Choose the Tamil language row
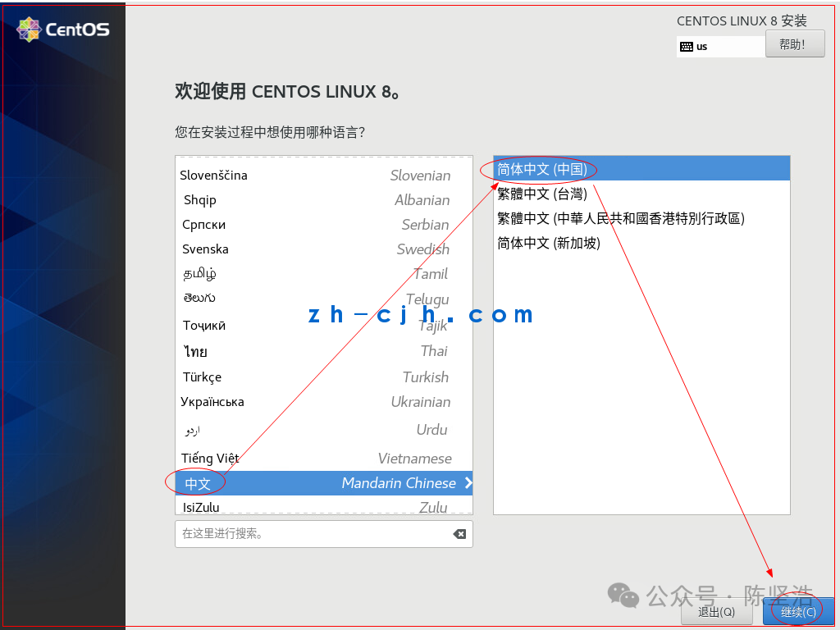The image size is (840, 630). click(x=323, y=274)
